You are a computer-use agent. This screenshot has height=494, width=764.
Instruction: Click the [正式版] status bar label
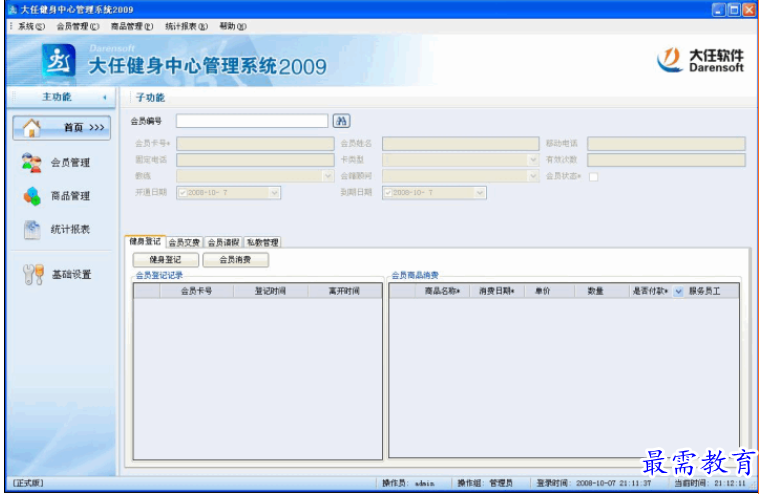click(x=28, y=483)
